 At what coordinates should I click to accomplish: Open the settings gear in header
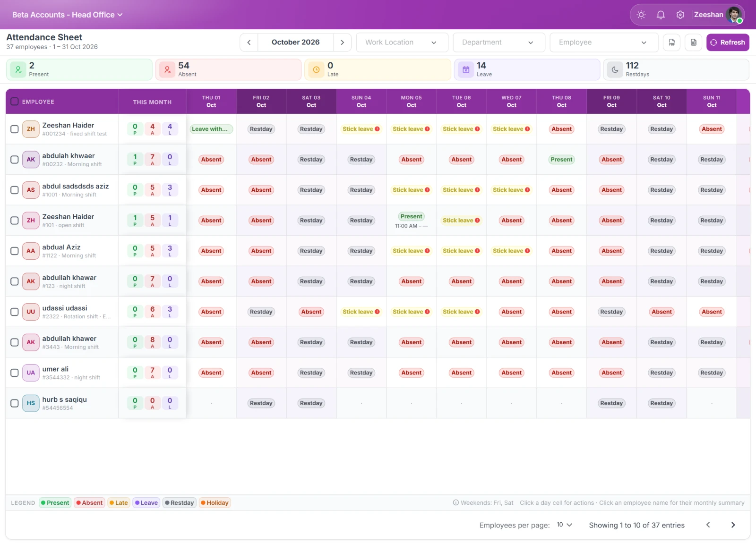point(680,15)
